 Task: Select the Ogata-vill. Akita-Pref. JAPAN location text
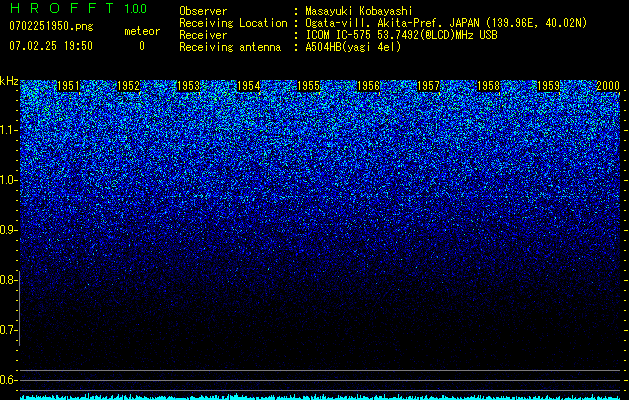446,23
